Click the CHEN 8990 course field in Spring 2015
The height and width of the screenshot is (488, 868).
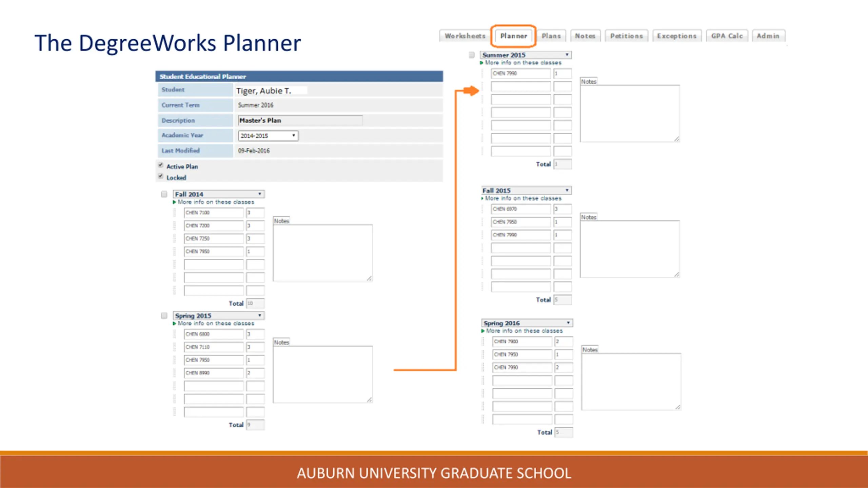click(x=214, y=373)
